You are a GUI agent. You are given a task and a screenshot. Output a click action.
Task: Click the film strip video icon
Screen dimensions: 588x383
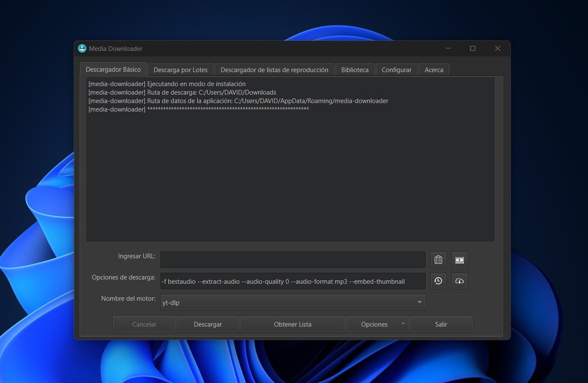459,260
